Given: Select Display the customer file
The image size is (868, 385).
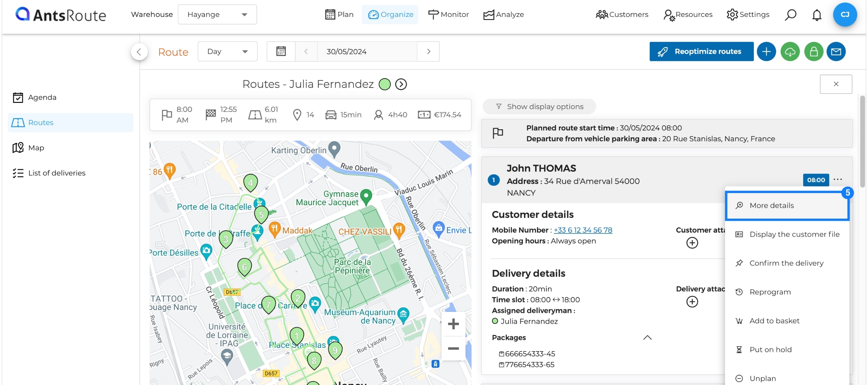Looking at the screenshot, I should tap(787, 234).
